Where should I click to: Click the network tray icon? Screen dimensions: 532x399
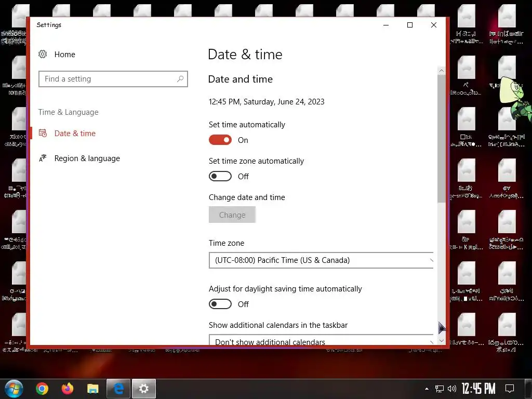440,389
